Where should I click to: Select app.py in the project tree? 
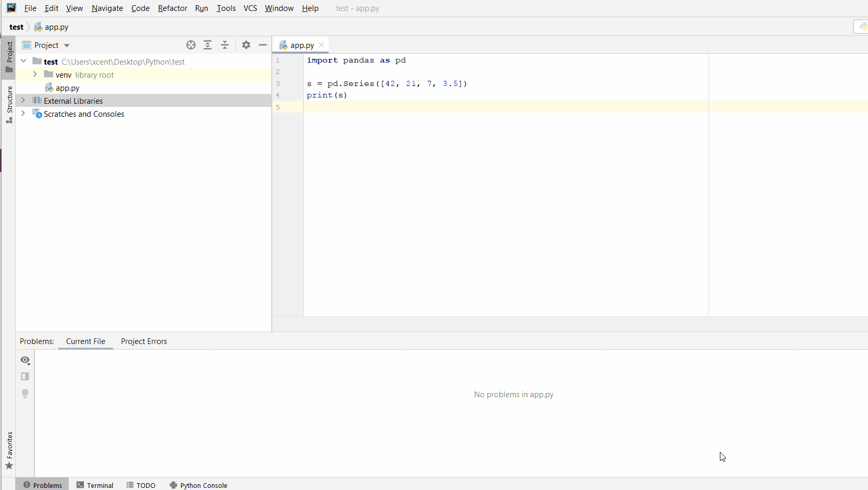(x=67, y=88)
